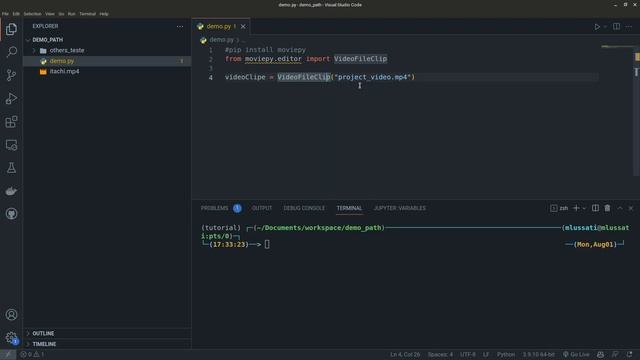Open editor More Actions ellipsis

click(629, 27)
